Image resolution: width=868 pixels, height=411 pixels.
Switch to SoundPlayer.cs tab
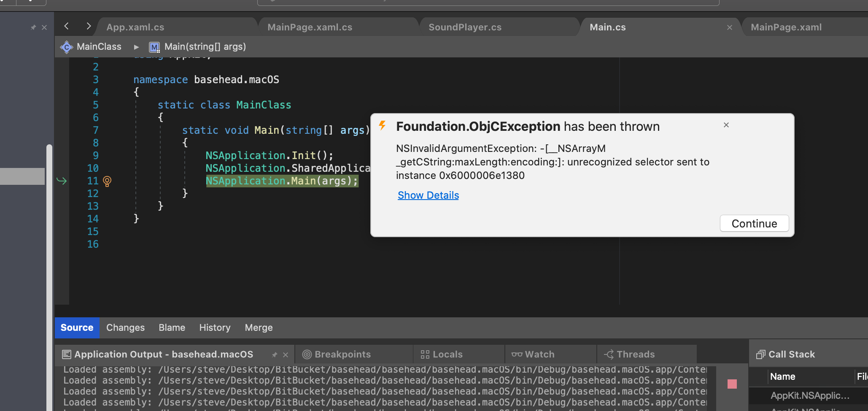[465, 27]
